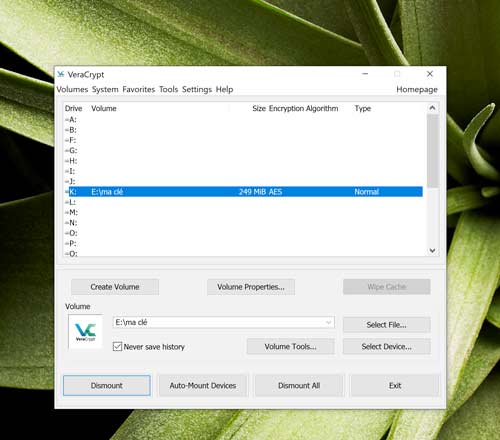The image size is (500, 440).
Task: Minimize the VeraCrypt window
Action: [365, 74]
